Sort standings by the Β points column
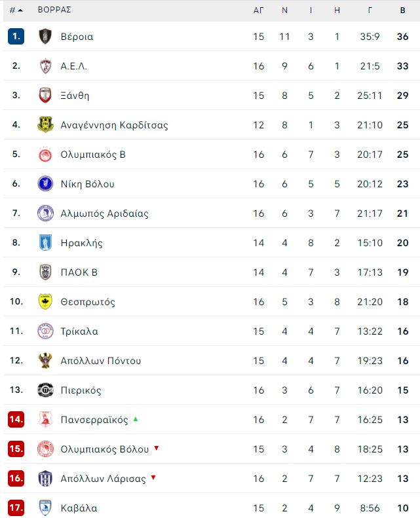 [402, 10]
